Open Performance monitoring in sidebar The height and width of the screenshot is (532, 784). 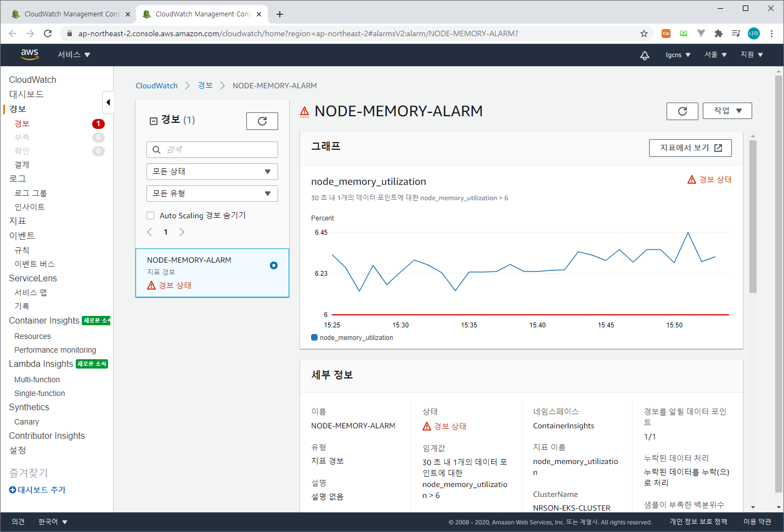tap(55, 350)
